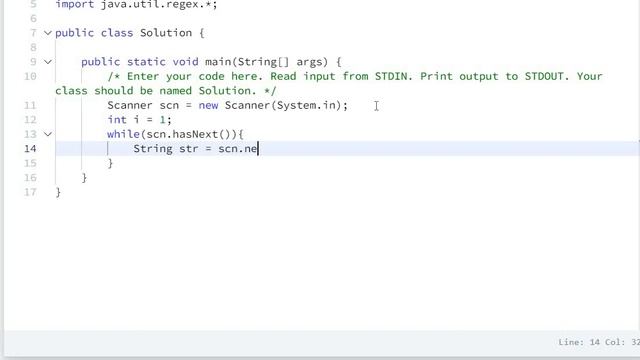Click the 'int i = 1;' statement
This screenshot has height=360, width=640.
(139, 120)
